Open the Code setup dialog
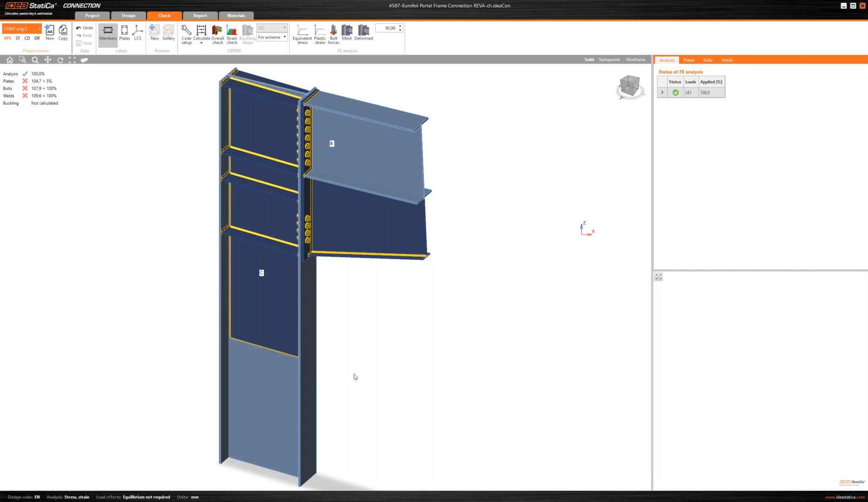Screen dimensions: 868x502 click(x=186, y=33)
